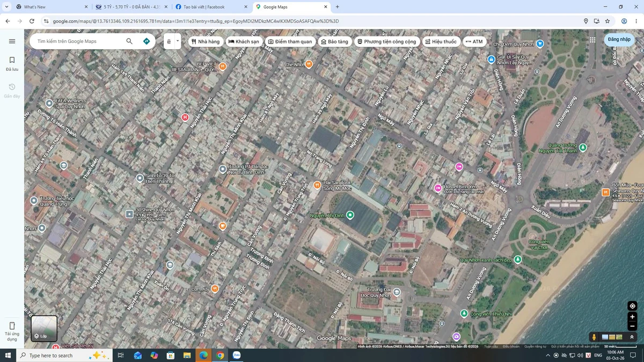Bookmark this page with the star
Image resolution: width=644 pixels, height=362 pixels.
pos(608,21)
